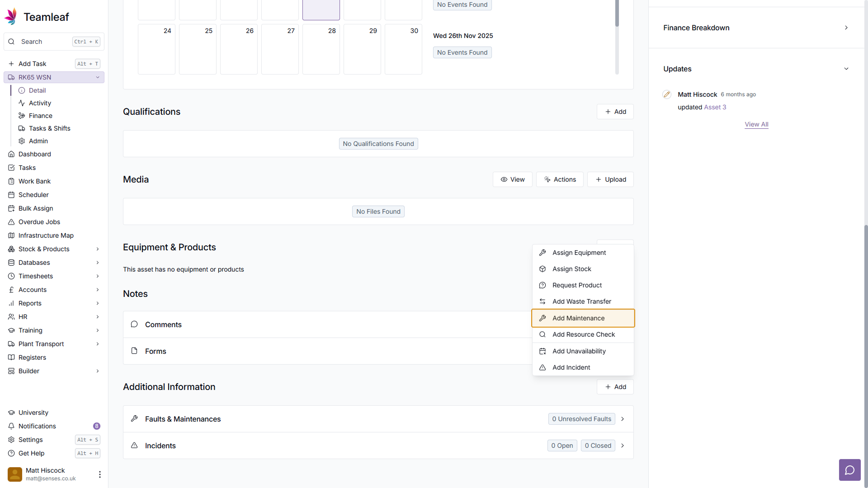Screen dimensions: 868x488
Task: Click the user menu three-dots icon
Action: click(99, 474)
